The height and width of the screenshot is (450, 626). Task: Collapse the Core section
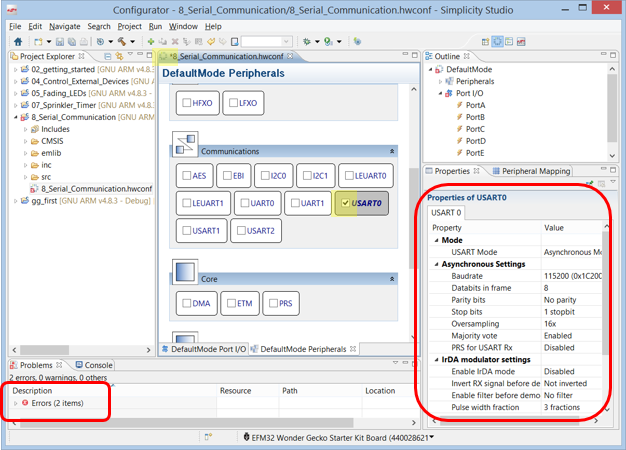point(392,279)
